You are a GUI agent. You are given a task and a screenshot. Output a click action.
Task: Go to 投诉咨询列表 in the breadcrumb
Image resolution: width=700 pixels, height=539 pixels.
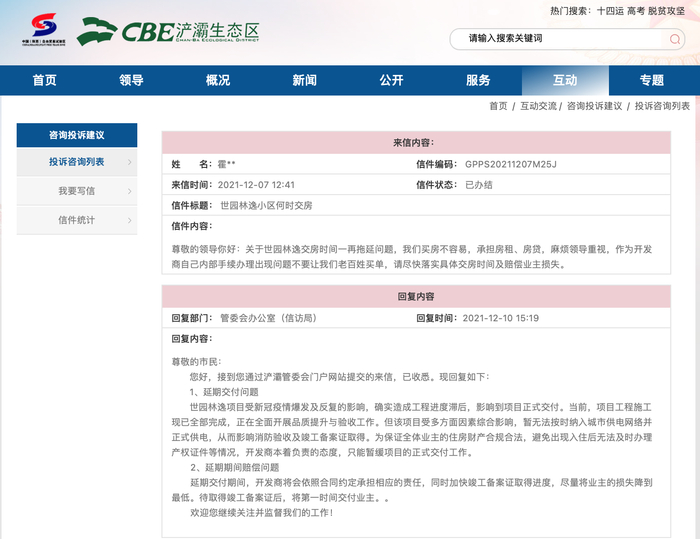(662, 106)
